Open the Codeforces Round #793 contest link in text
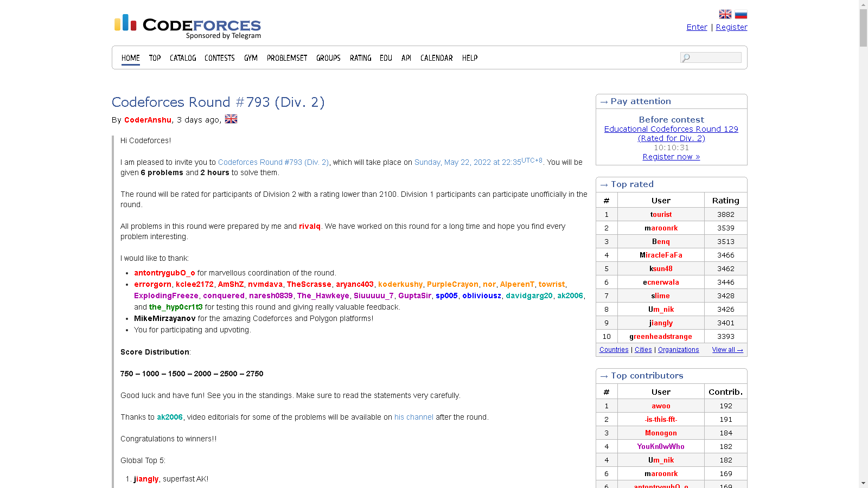This screenshot has height=488, width=868. 273,162
